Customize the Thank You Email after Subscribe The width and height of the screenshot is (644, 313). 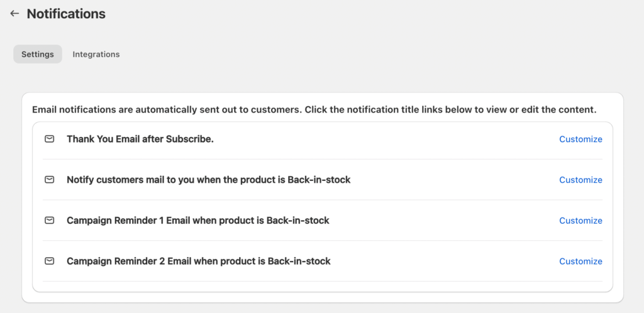[580, 139]
